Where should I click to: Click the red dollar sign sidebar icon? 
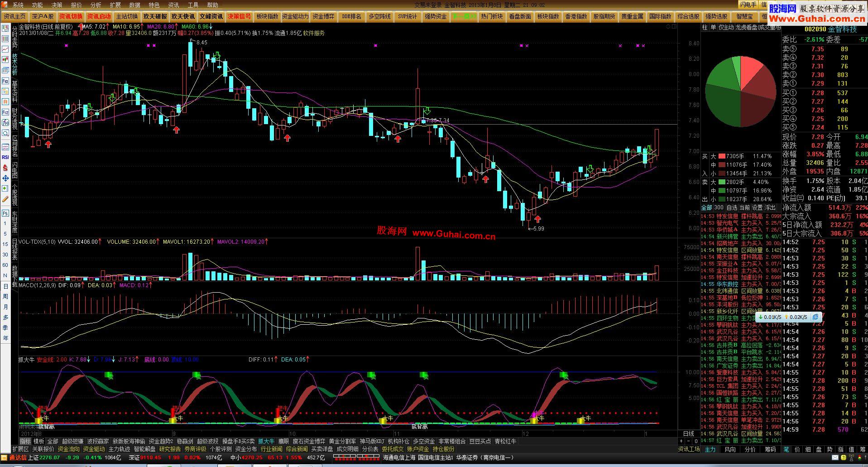tap(5, 168)
